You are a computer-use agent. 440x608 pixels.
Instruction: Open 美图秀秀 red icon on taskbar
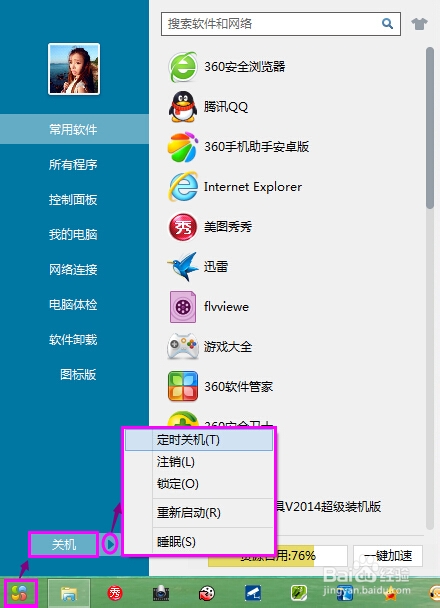pyautogui.click(x=115, y=593)
